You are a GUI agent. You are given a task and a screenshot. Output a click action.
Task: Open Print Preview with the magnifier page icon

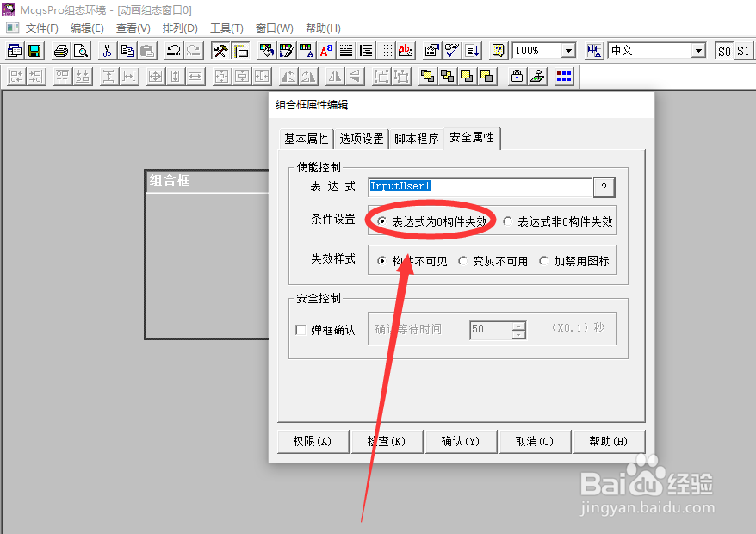coord(81,51)
